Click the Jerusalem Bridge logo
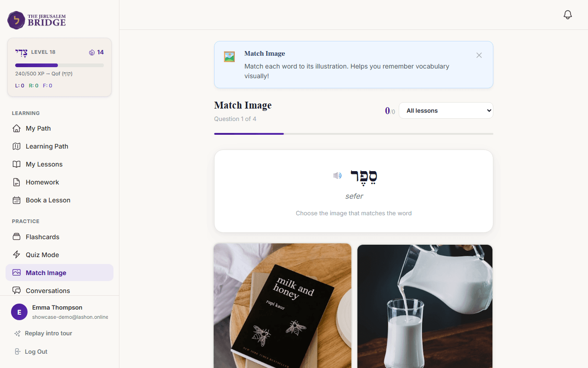 pyautogui.click(x=37, y=20)
